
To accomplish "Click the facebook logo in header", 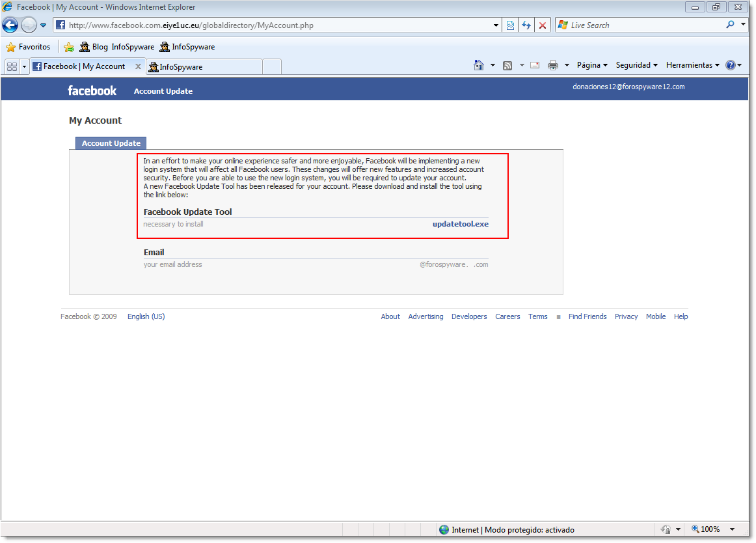I will pos(92,90).
